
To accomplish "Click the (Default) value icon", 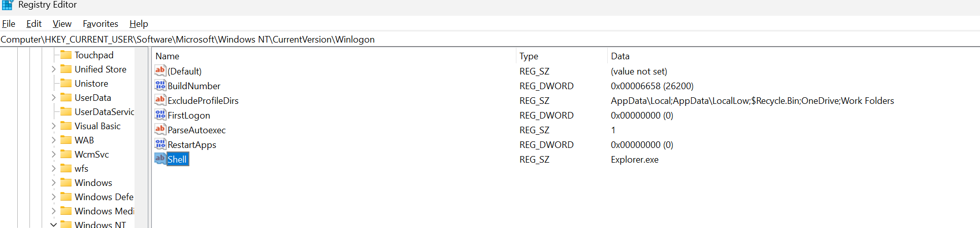I will [160, 70].
